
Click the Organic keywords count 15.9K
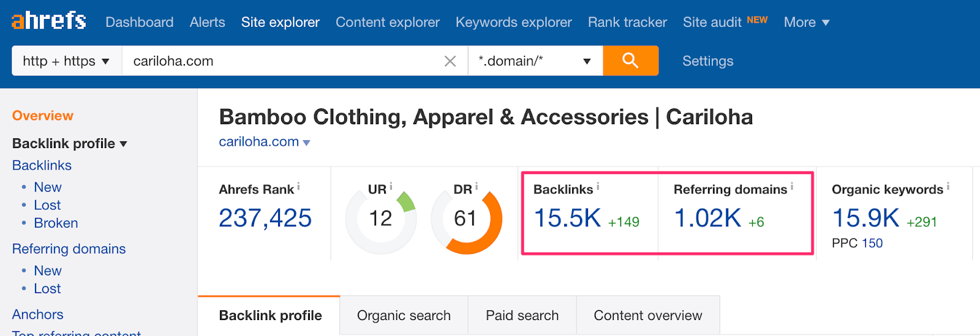(865, 218)
